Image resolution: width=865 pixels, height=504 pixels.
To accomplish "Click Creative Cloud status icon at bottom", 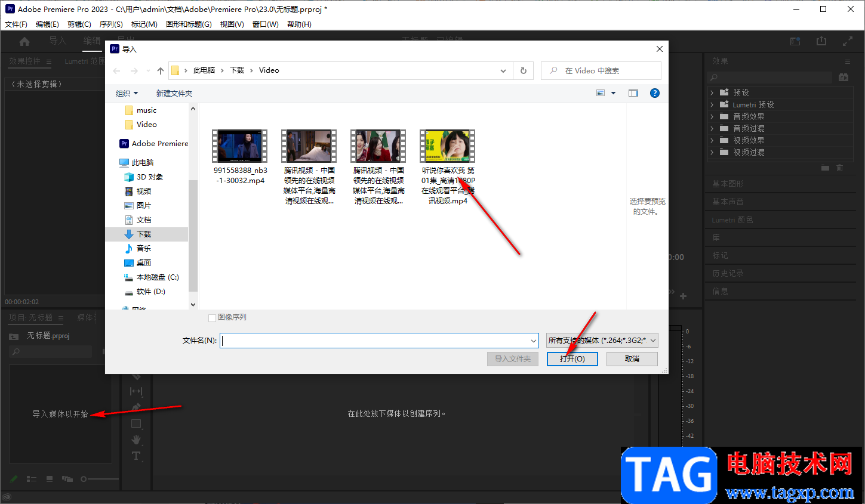I will [7, 497].
